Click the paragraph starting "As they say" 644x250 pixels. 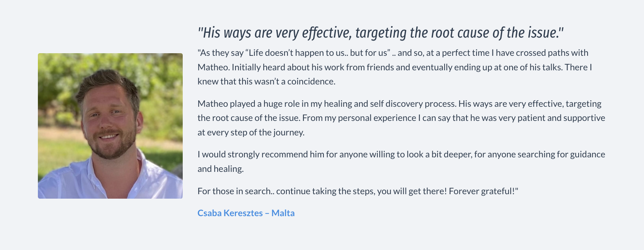[395, 67]
